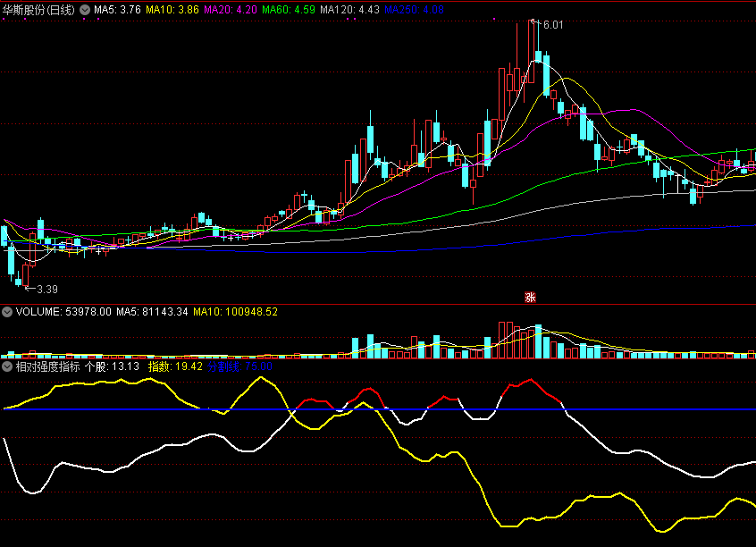Open the dropdown beside 华斯股份(日线) title
The height and width of the screenshot is (547, 756).
click(84, 10)
